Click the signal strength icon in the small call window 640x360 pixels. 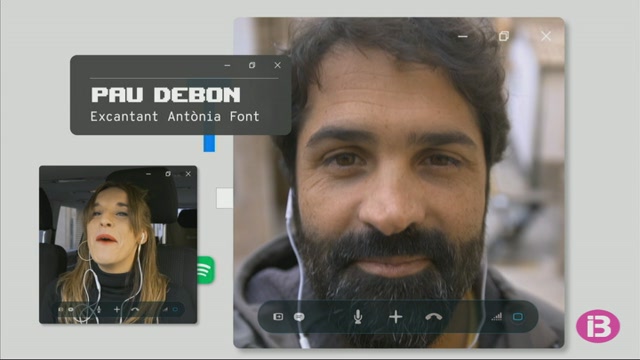(x=165, y=309)
